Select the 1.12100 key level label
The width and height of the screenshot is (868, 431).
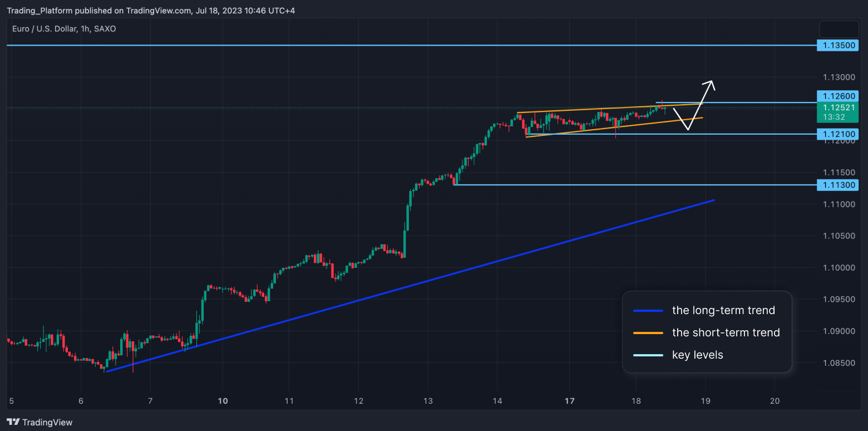click(x=837, y=134)
